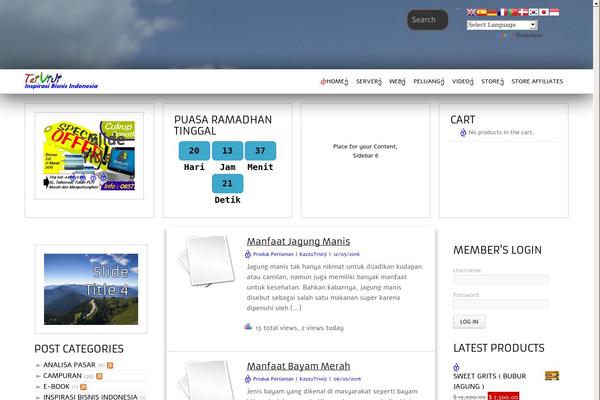
Task: Open the WEB menu item
Action: click(397, 81)
